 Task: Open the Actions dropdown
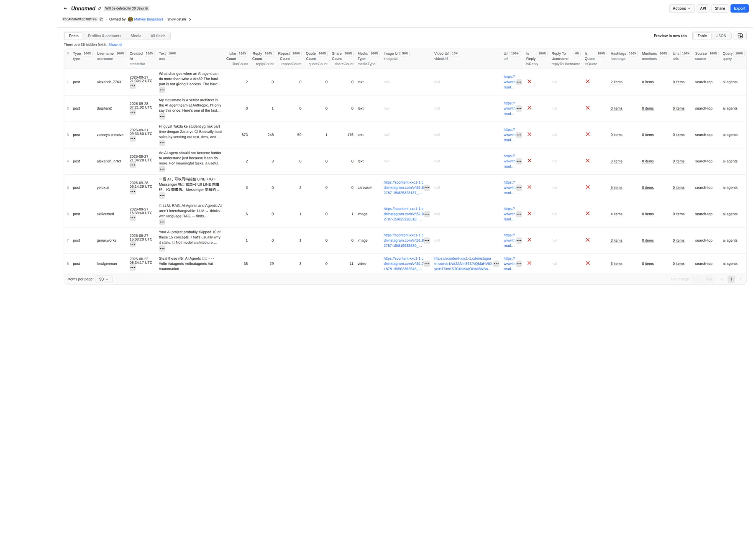(x=681, y=8)
